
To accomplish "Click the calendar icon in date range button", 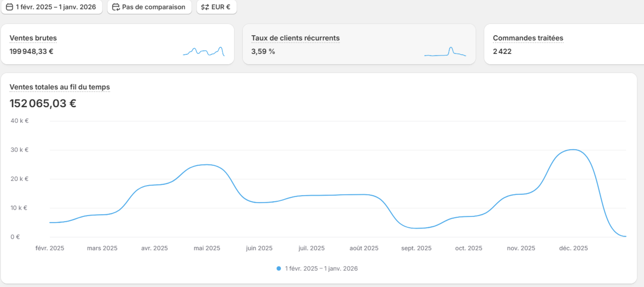I will [10, 7].
